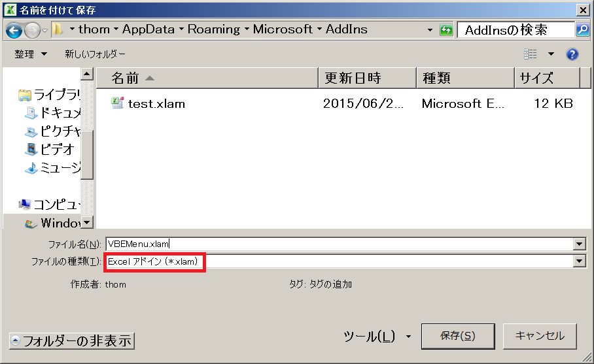Click the 作成者 thom author value
The image size is (594, 364).
click(116, 284)
